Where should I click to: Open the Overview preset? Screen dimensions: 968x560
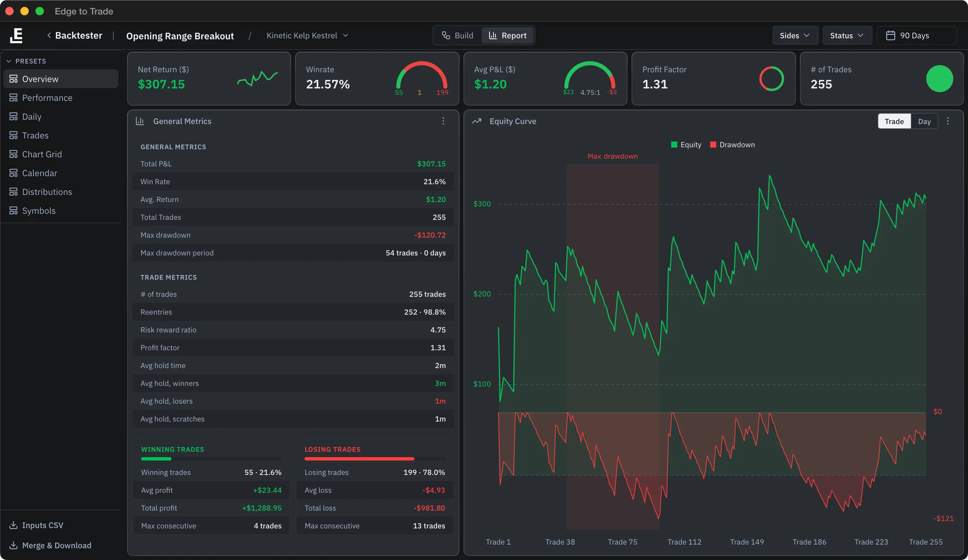tap(61, 79)
